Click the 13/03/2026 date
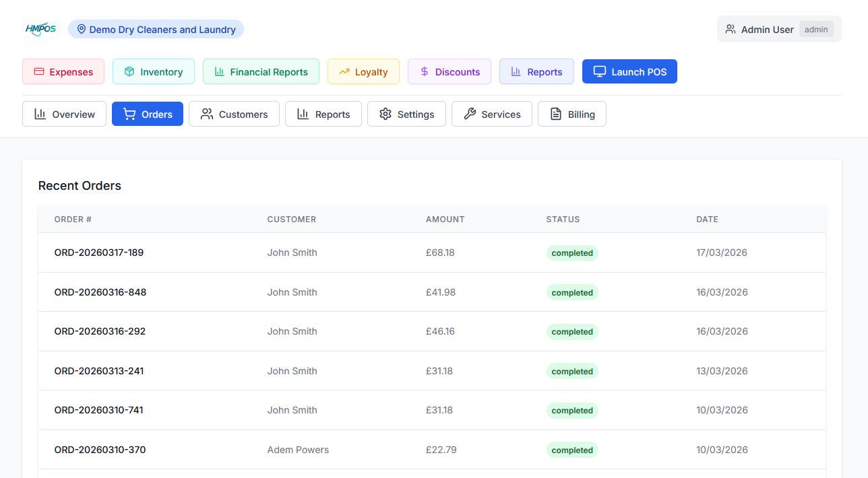 click(x=722, y=371)
